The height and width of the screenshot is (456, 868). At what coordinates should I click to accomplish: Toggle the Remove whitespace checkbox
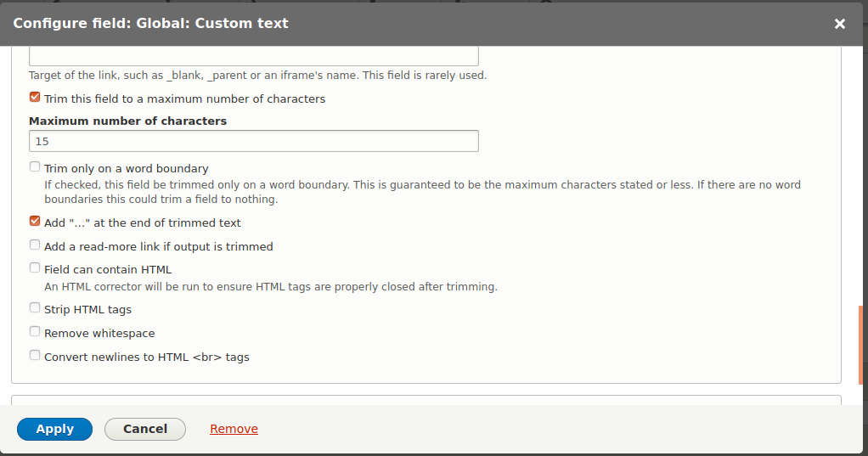click(35, 332)
